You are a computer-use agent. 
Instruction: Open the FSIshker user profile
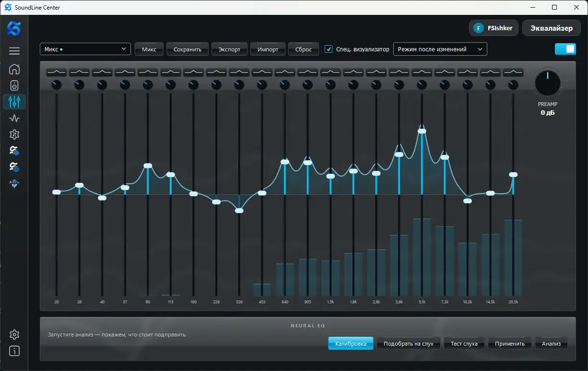[x=494, y=28]
